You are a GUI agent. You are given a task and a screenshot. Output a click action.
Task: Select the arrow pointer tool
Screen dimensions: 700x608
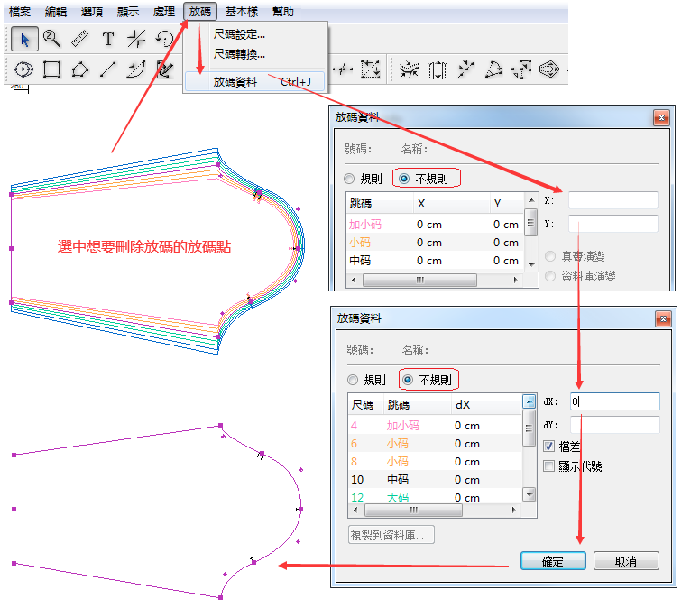pyautogui.click(x=24, y=38)
